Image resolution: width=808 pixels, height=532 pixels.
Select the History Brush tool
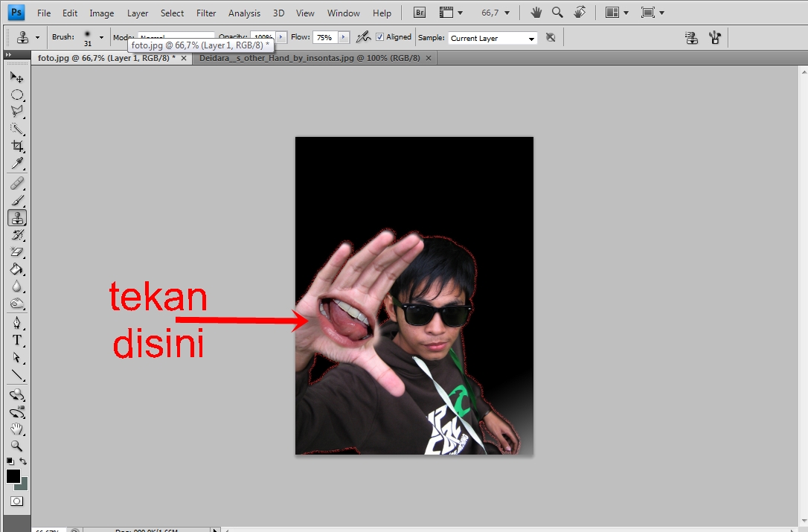(17, 235)
